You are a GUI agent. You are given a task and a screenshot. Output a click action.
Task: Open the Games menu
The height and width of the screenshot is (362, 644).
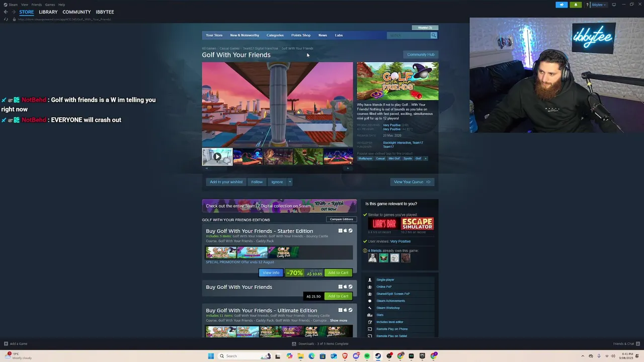tap(50, 5)
